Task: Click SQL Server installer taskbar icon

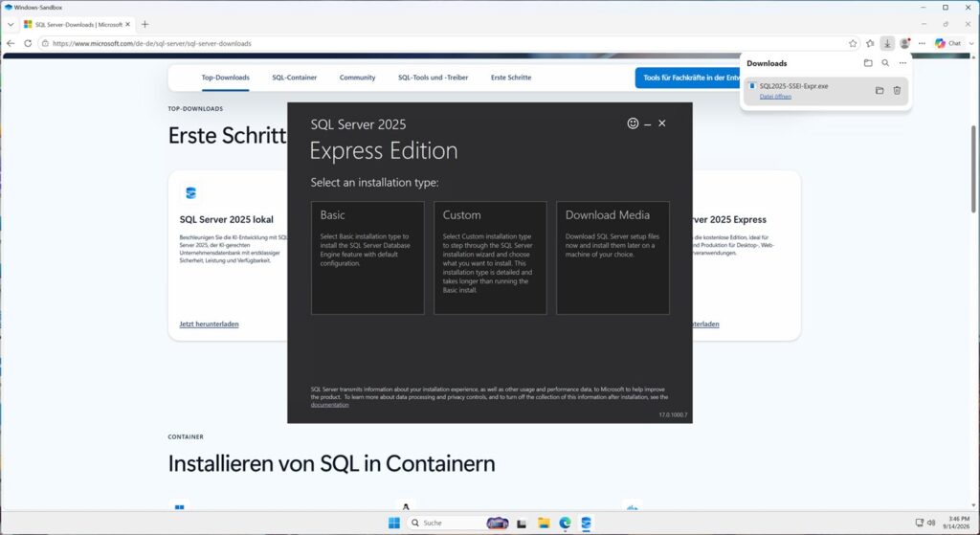Action: [x=586, y=524]
